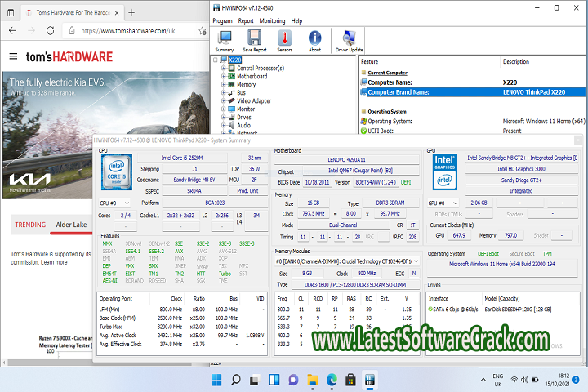Open File Explorer from the taskbar
This screenshot has height=392, width=588.
point(312,379)
